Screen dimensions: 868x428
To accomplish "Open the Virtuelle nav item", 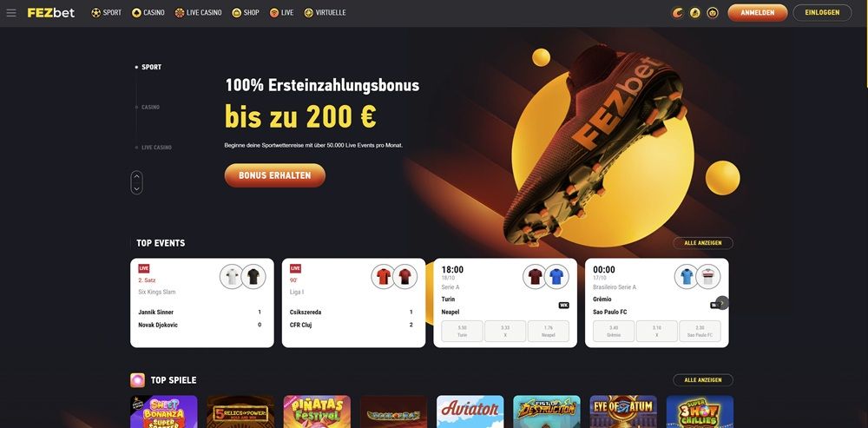I will coord(325,13).
